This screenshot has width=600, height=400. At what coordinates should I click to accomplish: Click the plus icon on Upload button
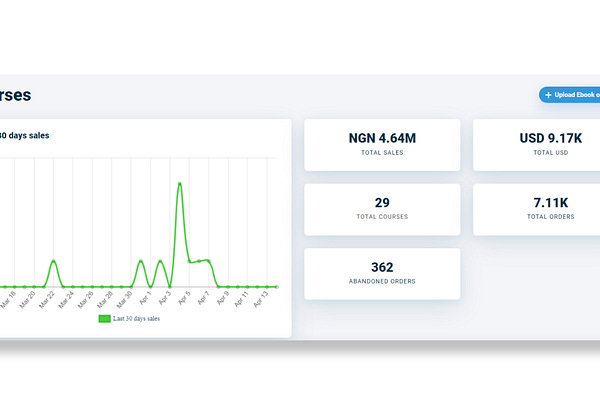pyautogui.click(x=548, y=95)
